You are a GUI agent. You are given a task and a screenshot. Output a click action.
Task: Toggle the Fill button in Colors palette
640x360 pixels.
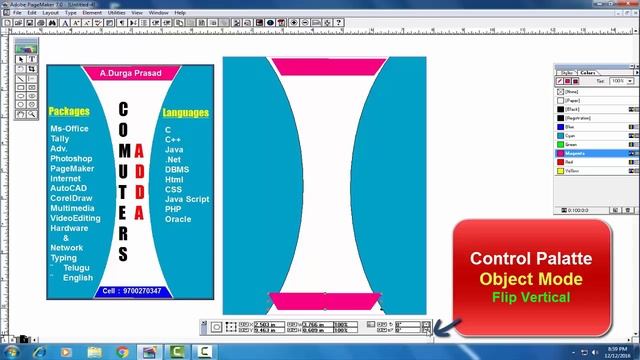[568, 81]
